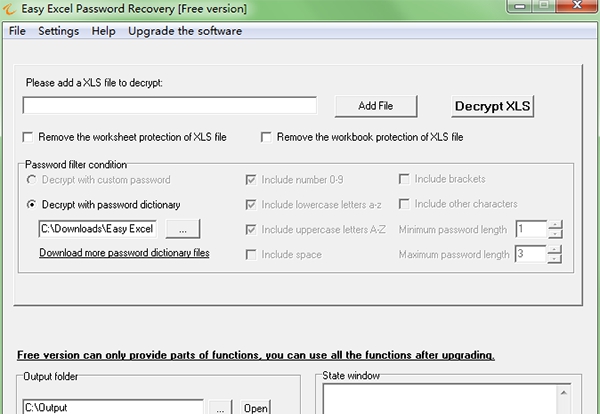Decrease maximum password length
600x414 pixels.
click(x=554, y=259)
